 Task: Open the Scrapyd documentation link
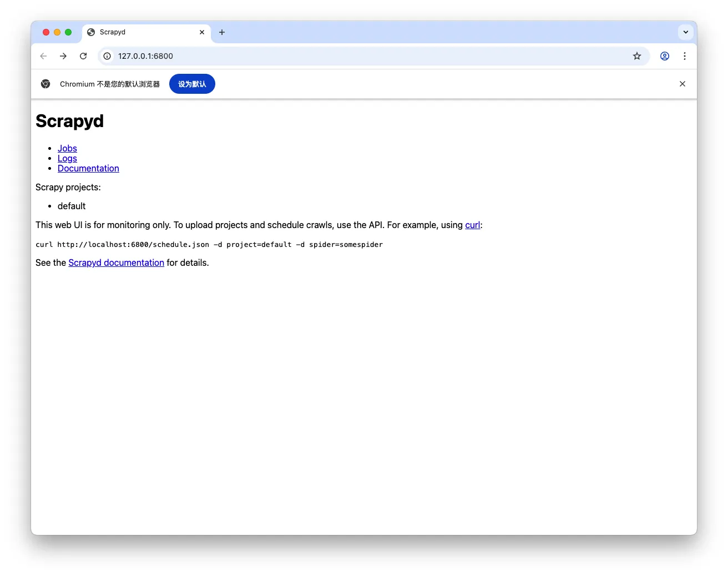pos(116,262)
